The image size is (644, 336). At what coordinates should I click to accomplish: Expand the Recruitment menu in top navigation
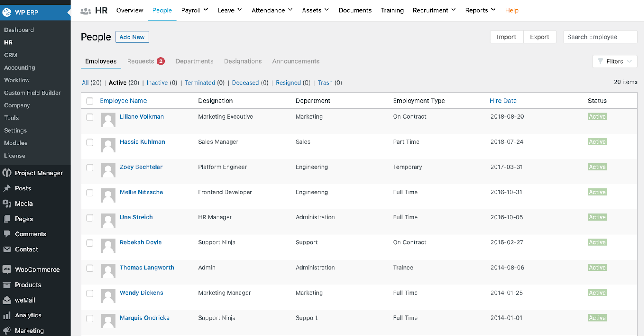(x=434, y=10)
